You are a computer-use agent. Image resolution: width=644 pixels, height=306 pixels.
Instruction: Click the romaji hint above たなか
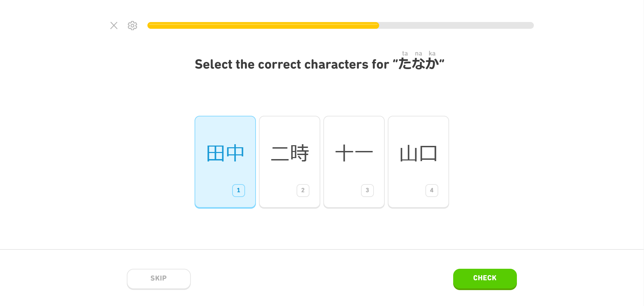tap(418, 53)
